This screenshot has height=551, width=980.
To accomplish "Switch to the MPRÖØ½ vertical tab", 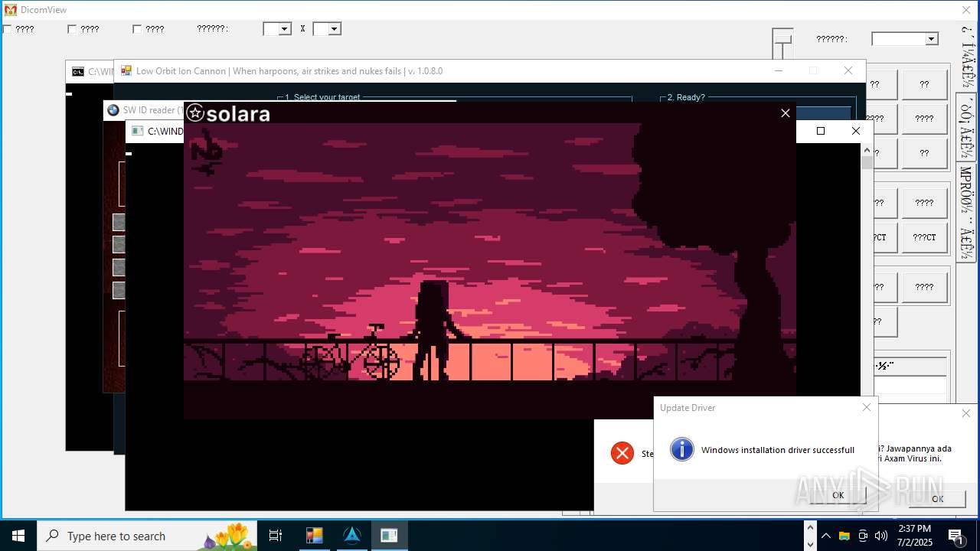I will point(965,212).
